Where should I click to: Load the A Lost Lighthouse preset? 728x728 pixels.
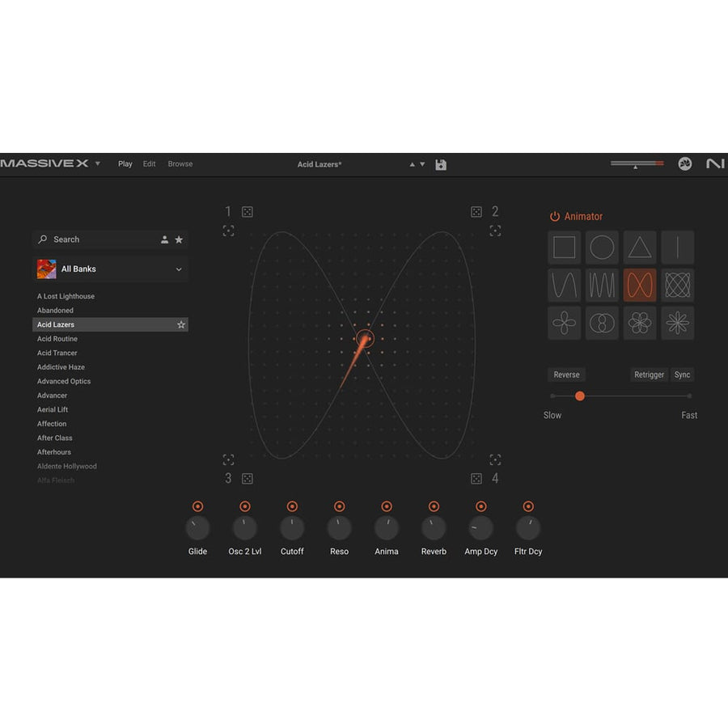66,296
